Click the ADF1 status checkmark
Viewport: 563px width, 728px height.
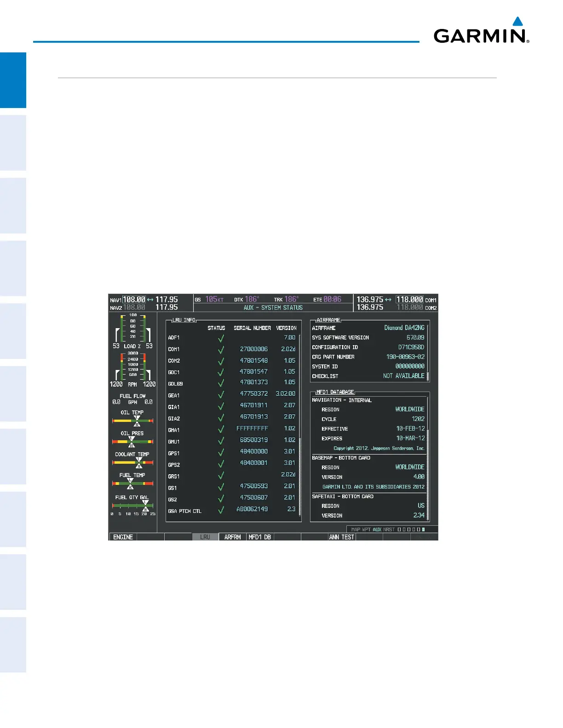221,338
